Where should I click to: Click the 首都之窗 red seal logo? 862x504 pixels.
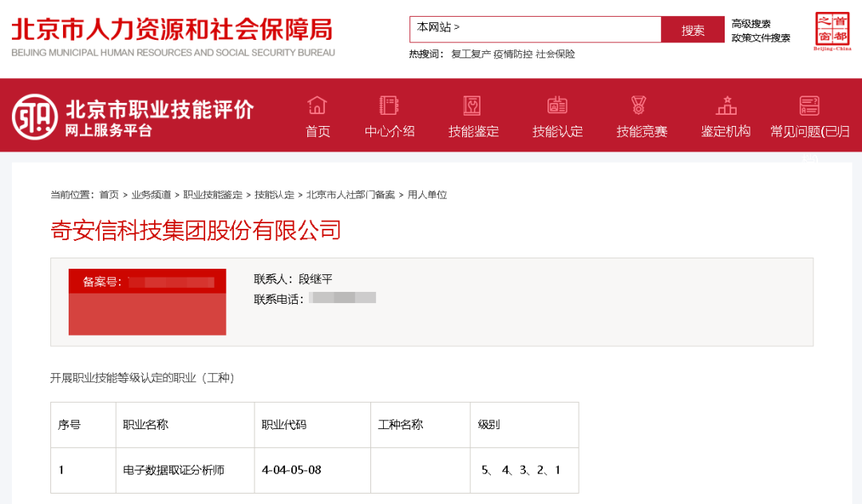831,31
